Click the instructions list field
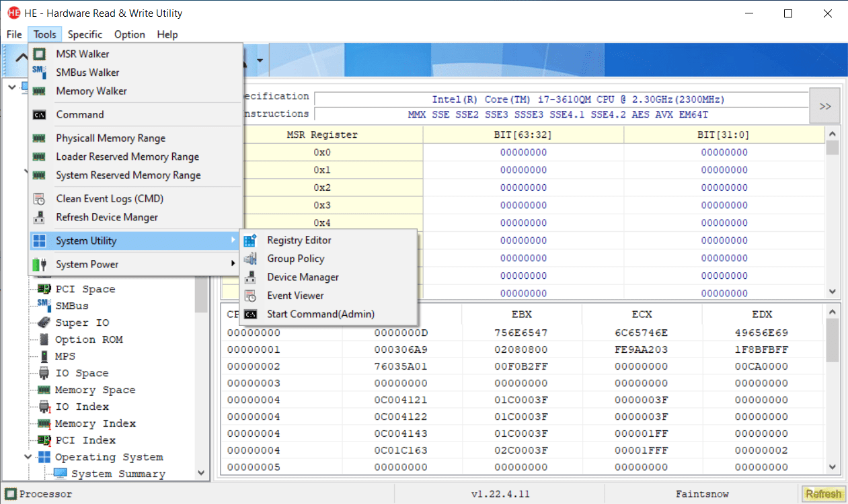Image resolution: width=848 pixels, height=504 pixels. tap(561, 115)
